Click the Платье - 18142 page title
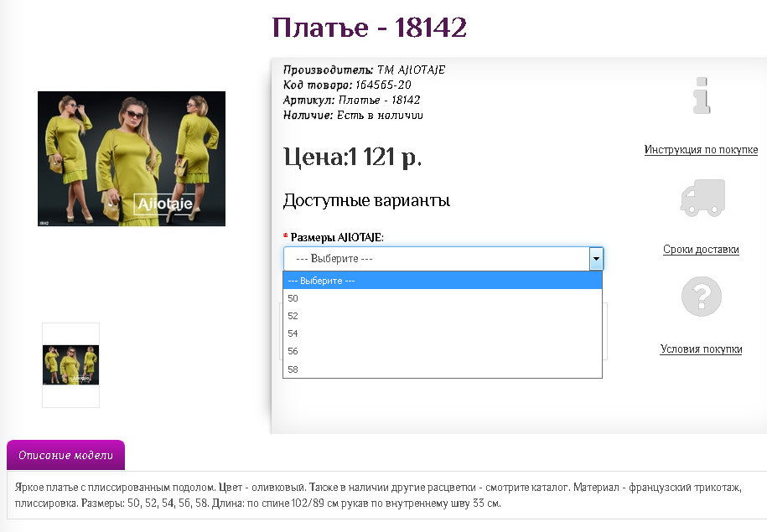 coord(370,28)
